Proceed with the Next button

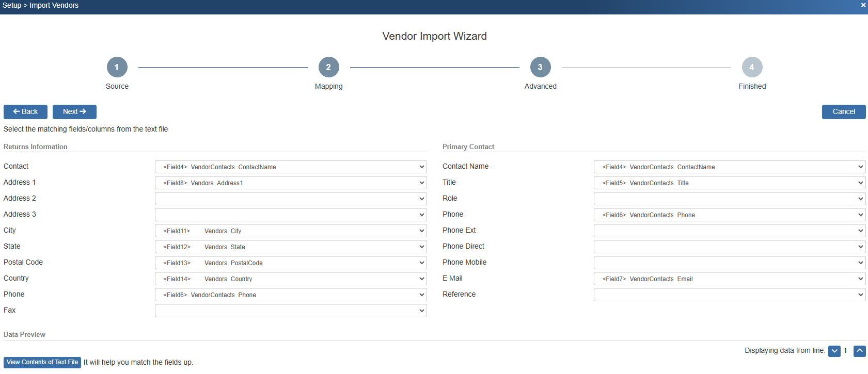[74, 112]
